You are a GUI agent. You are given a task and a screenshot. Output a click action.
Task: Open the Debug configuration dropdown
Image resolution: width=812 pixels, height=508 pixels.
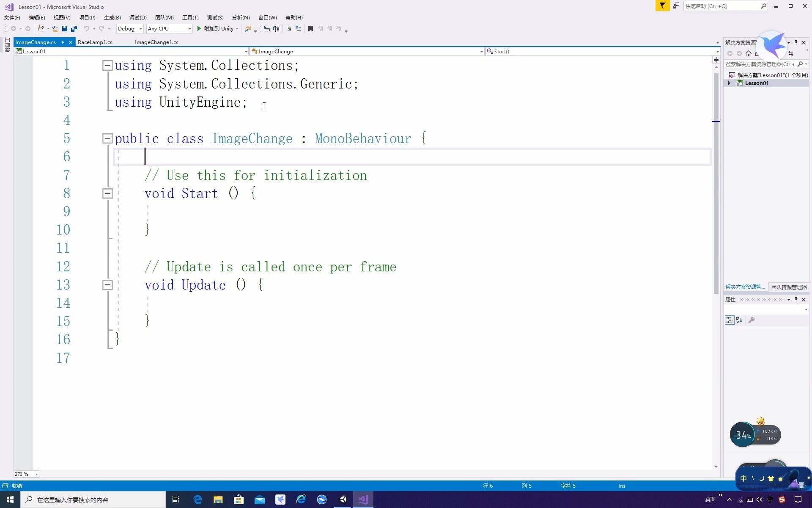(130, 29)
